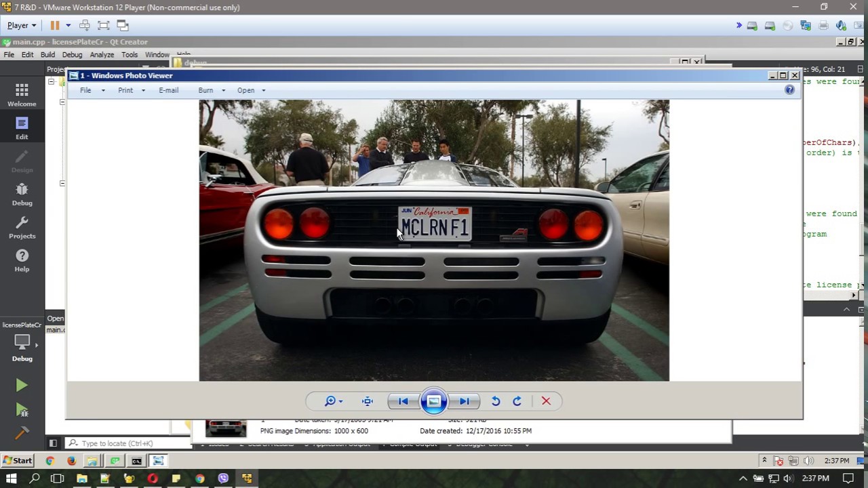Viewport: 868px width, 488px height.
Task: Click the fit-to-window actual size button
Action: coord(368,401)
